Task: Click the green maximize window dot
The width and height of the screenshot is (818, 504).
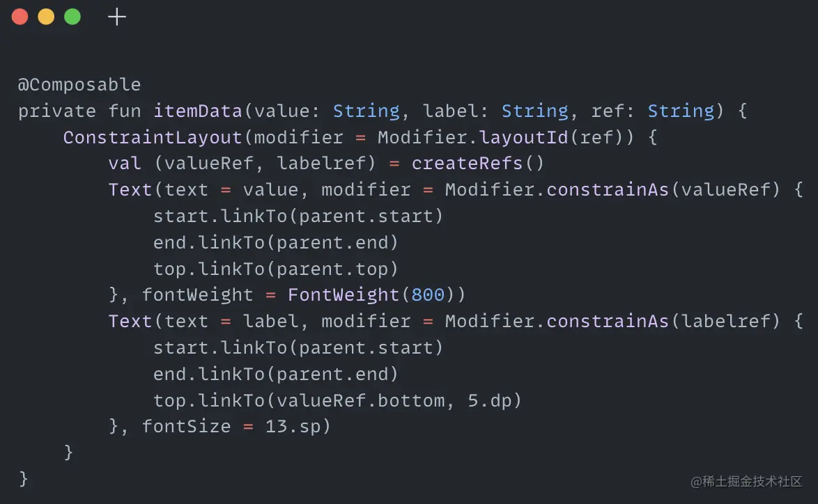Action: tap(72, 17)
